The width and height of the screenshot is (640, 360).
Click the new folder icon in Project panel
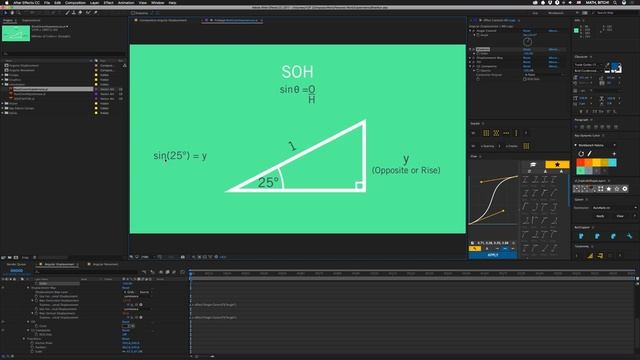[x=10, y=258]
